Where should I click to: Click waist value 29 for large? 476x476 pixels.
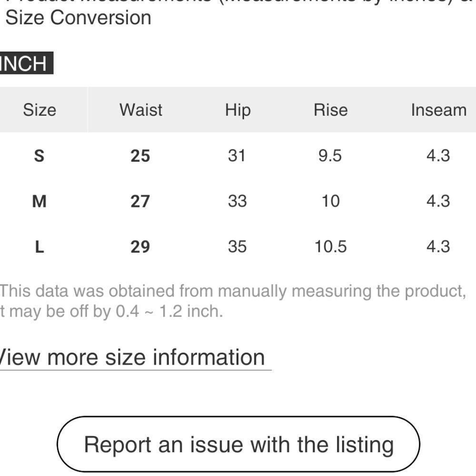140,247
